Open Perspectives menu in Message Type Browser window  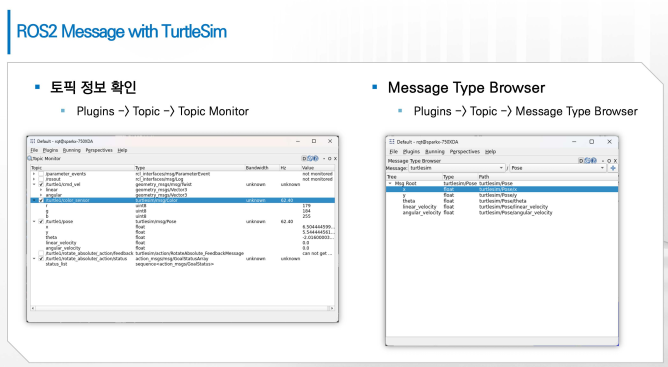coord(465,152)
